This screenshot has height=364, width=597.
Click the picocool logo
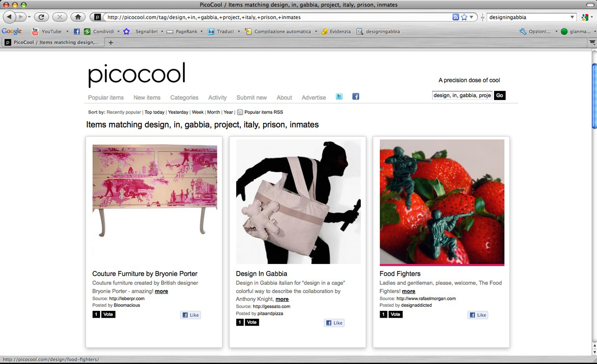pos(137,75)
